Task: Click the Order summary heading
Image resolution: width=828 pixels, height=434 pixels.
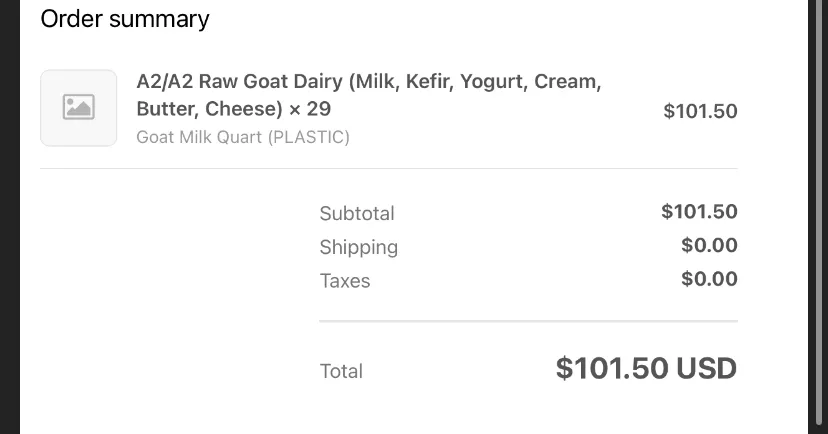Action: [125, 19]
